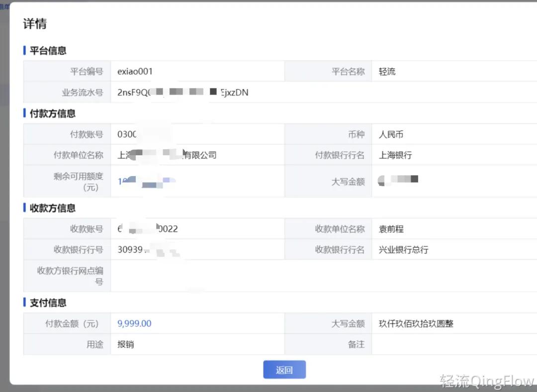This screenshot has width=537, height=392.
Task: Click the payment amount 9,999.00
Action: coord(134,323)
